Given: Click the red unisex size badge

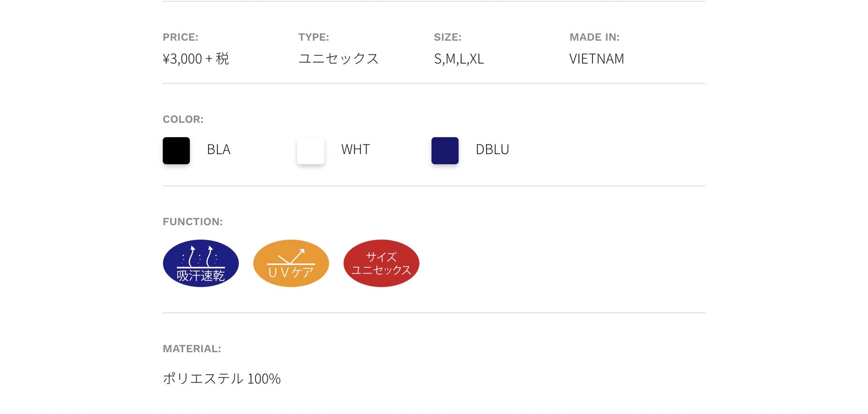Looking at the screenshot, I should pos(381,263).
